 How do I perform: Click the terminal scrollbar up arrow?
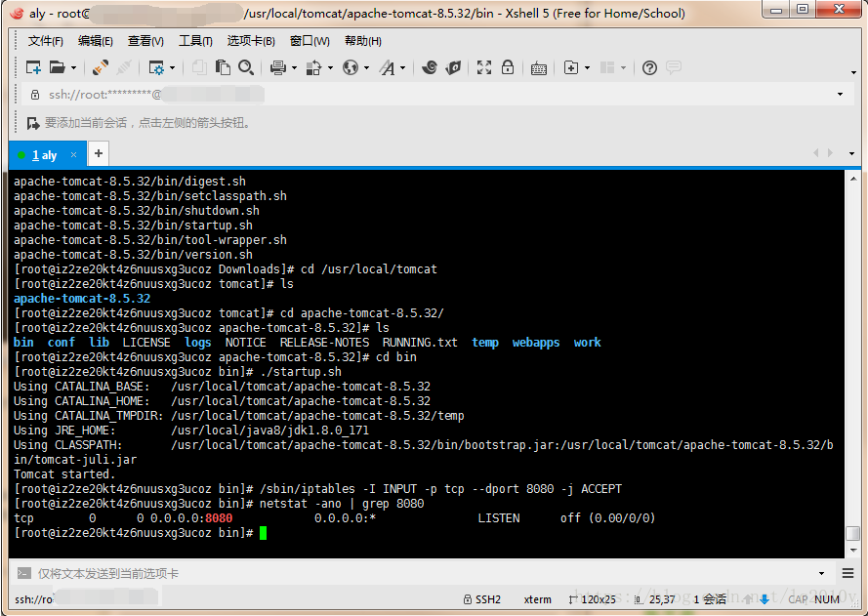coord(853,179)
